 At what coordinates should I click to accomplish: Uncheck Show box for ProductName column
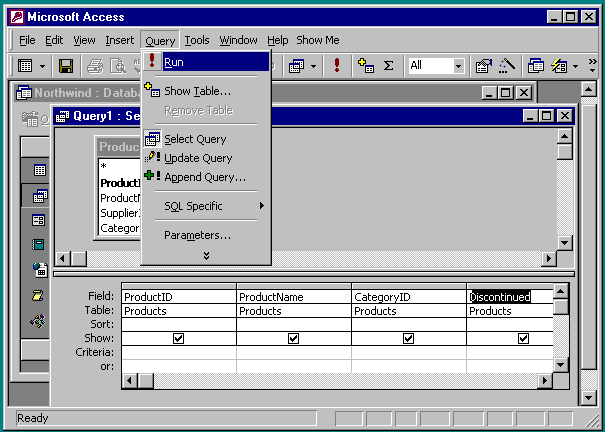coord(293,338)
